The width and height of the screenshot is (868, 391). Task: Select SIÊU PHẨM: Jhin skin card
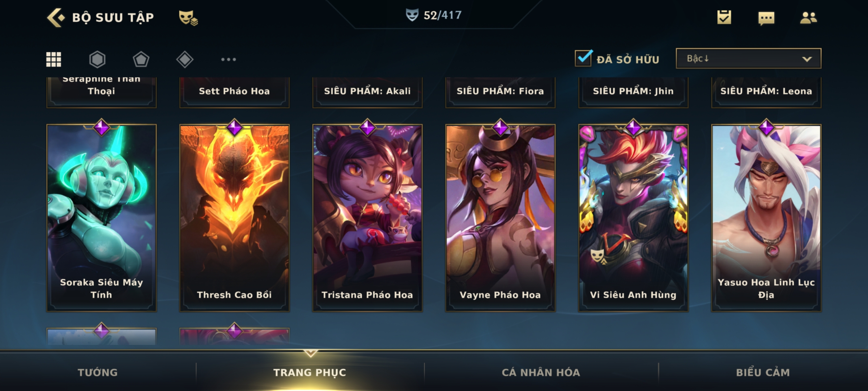(633, 92)
